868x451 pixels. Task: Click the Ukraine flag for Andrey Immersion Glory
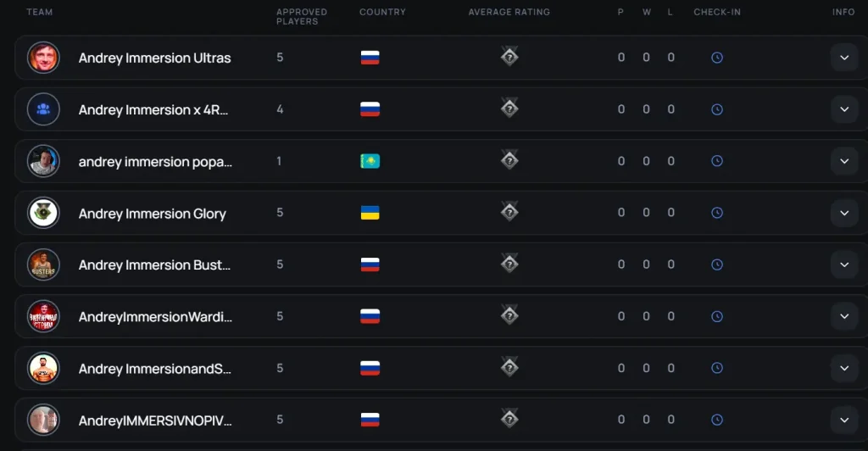point(370,213)
